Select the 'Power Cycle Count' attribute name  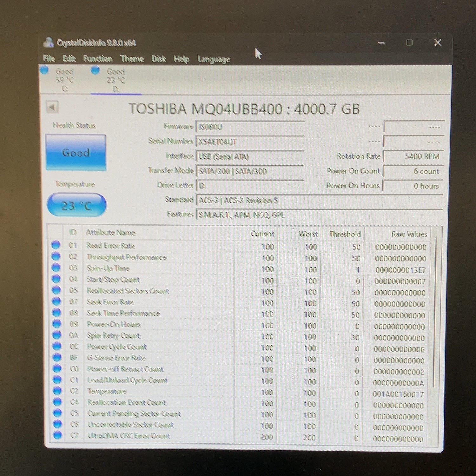click(117, 347)
